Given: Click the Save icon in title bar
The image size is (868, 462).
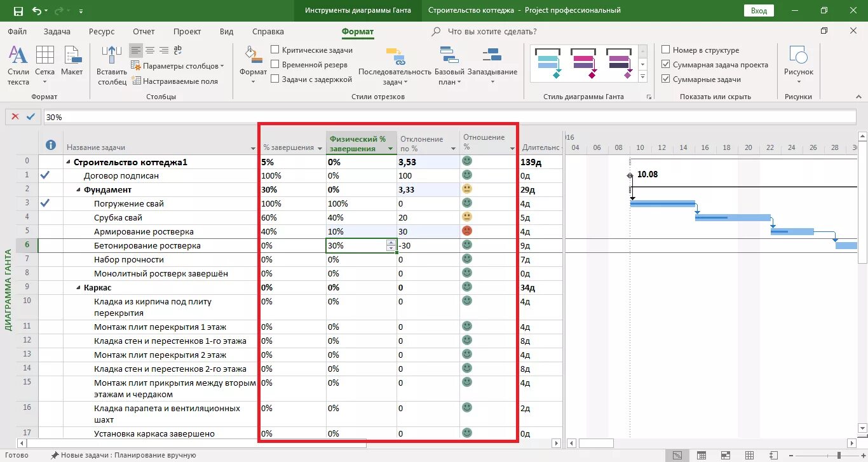Looking at the screenshot, I should tap(18, 11).
